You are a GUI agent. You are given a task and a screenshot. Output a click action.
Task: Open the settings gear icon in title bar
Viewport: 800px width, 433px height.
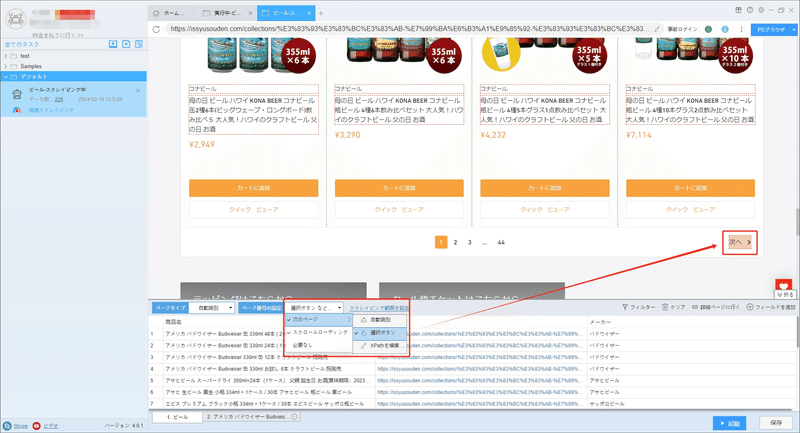click(x=761, y=10)
